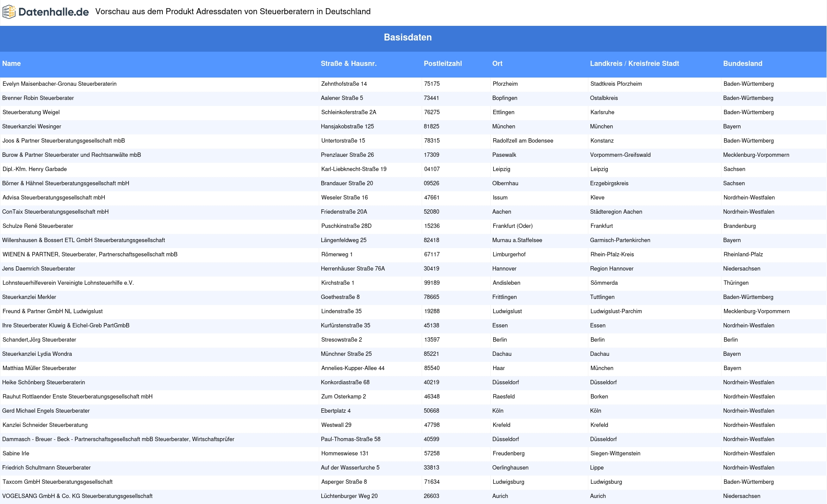This screenshot has width=827, height=504.
Task: Select the Brenner Robin Steuerberater row name
Action: [38, 98]
